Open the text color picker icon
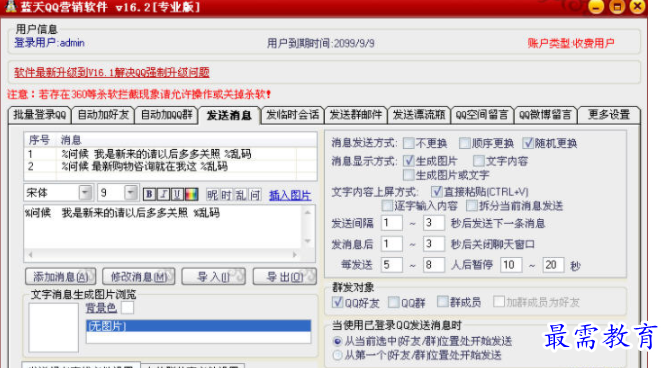Viewport: 666px width, 368px height. (192, 194)
